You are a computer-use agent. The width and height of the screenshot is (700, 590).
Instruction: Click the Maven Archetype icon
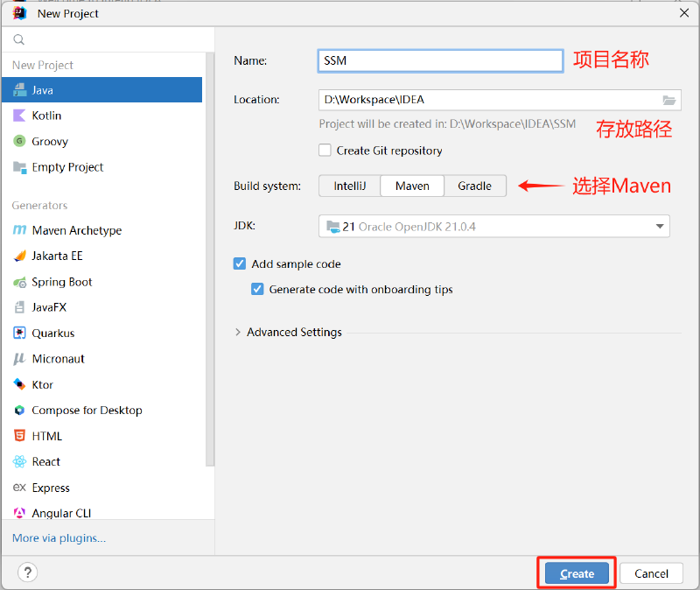(19, 230)
